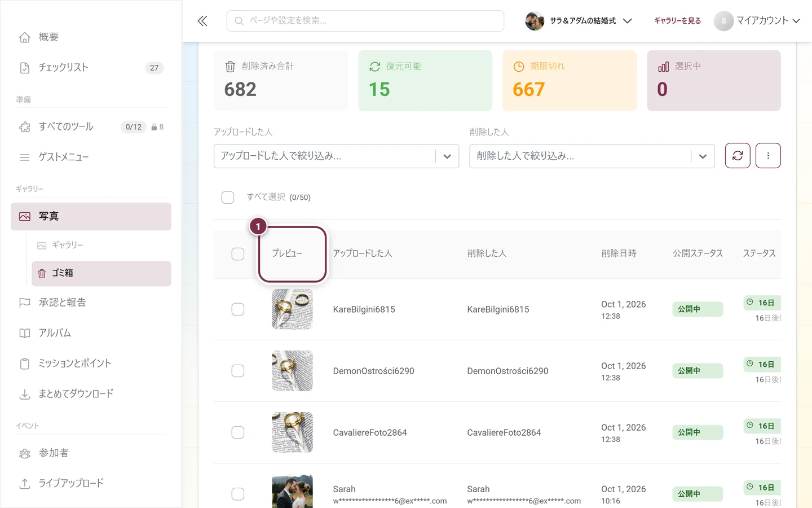Click the 削除日時 column header
Viewport: 812px width, 508px height.
(x=619, y=254)
